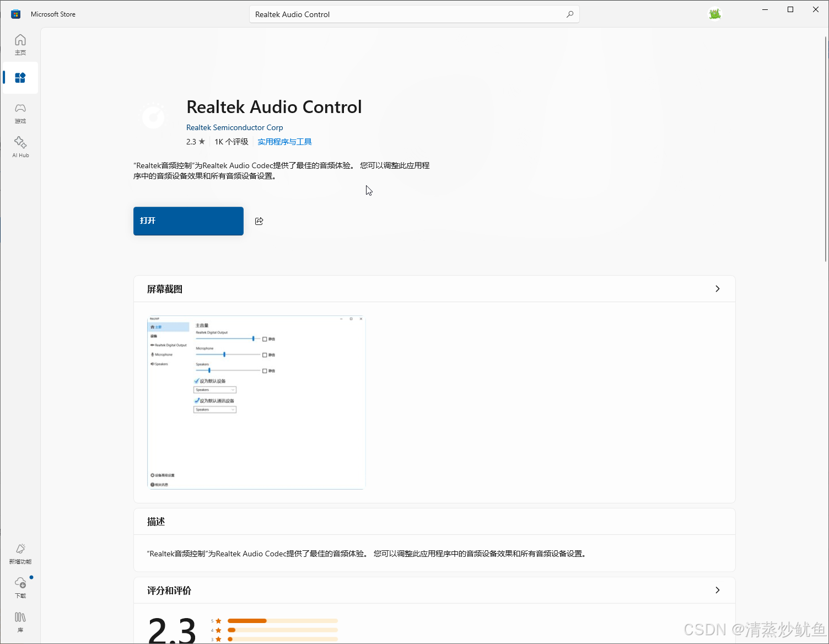Viewport: 829px width, 644px height.
Task: Open Library (库) in the sidebar
Action: tap(20, 621)
